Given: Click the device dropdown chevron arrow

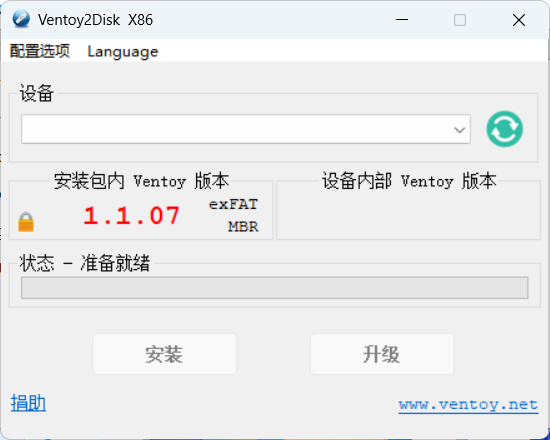Looking at the screenshot, I should coord(460,130).
